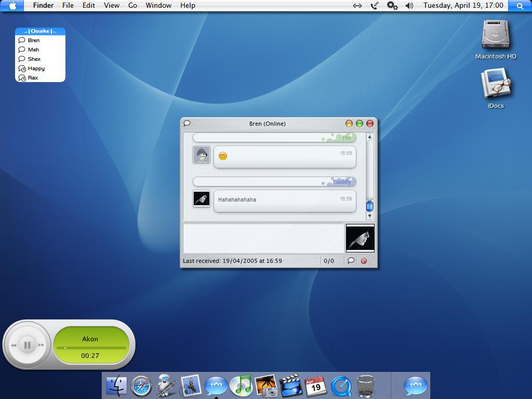Viewport: 532px width, 399px height.
Task: Pause the Akon track in music player
Action: point(27,345)
